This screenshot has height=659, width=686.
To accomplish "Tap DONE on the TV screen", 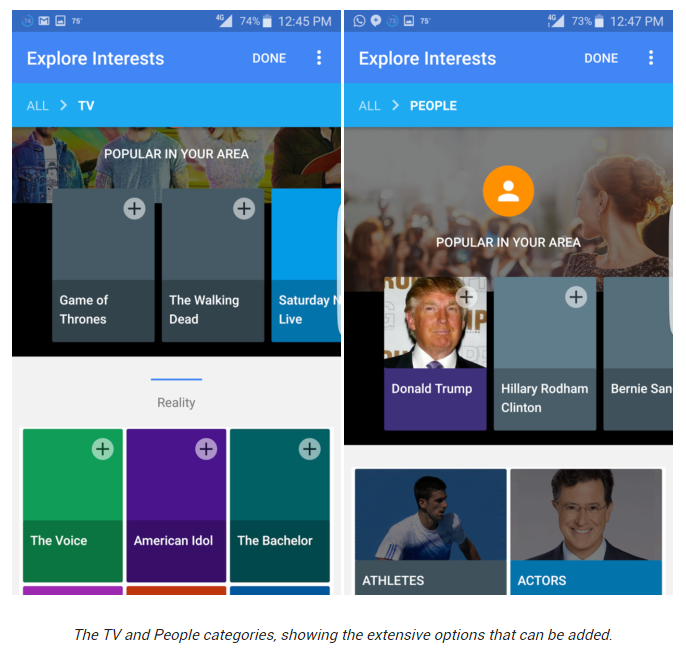I will (269, 58).
